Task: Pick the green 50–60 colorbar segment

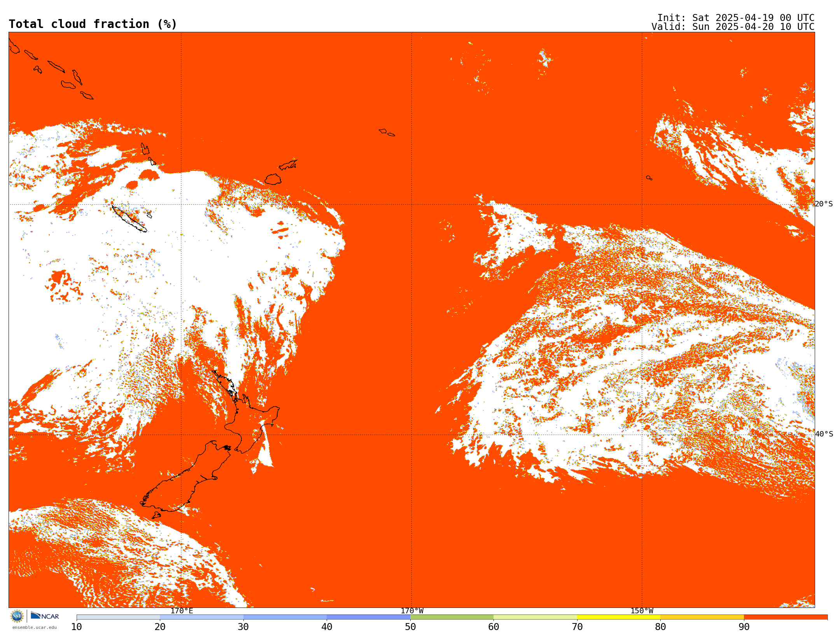Action: [x=451, y=617]
